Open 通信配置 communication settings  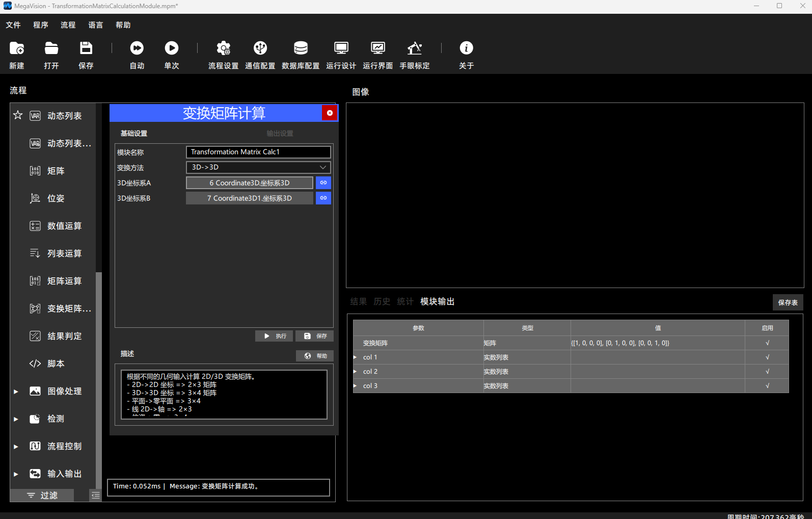(x=260, y=48)
